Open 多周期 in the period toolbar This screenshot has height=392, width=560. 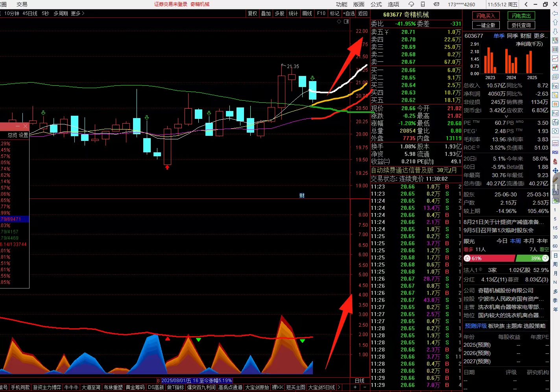[x=61, y=13]
